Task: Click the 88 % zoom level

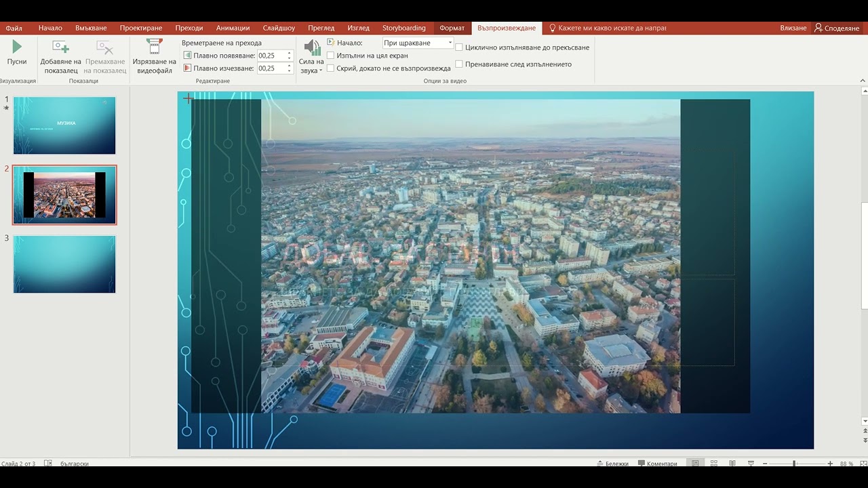Action: [847, 464]
